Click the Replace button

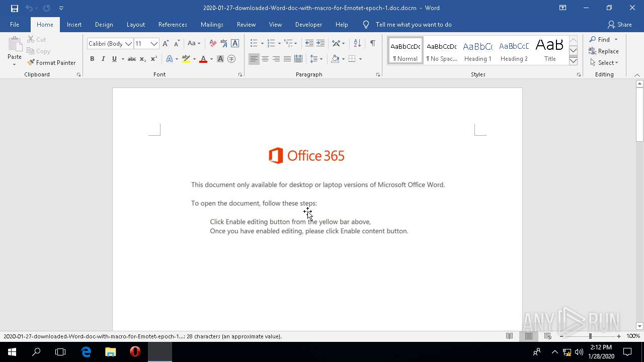[x=604, y=51]
